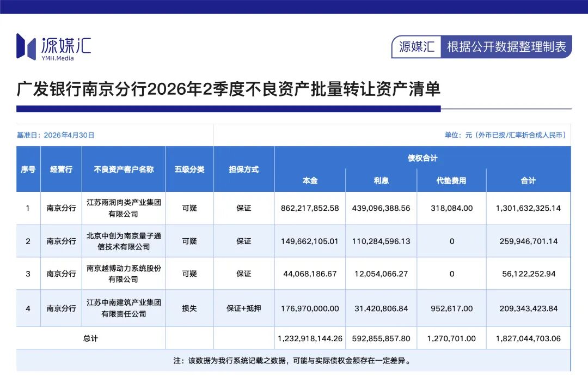Select 南京越博动力系统股份有限公司 customer name
This screenshot has height=388, width=588.
click(124, 274)
